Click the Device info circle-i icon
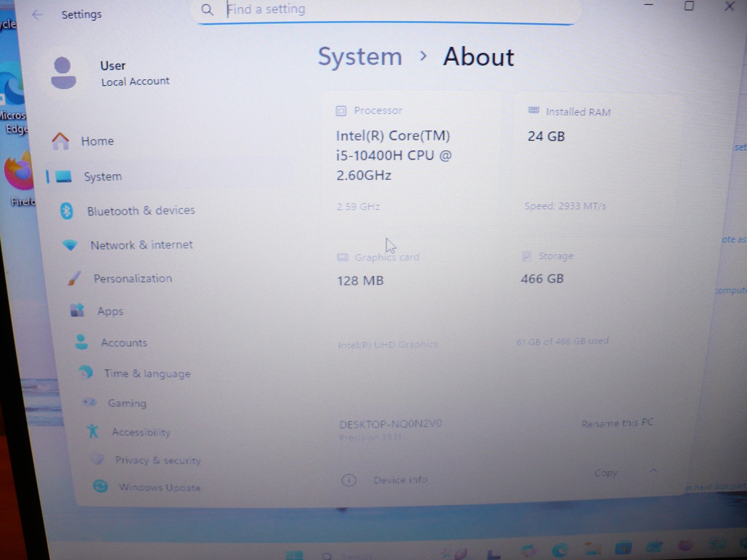 [x=349, y=480]
